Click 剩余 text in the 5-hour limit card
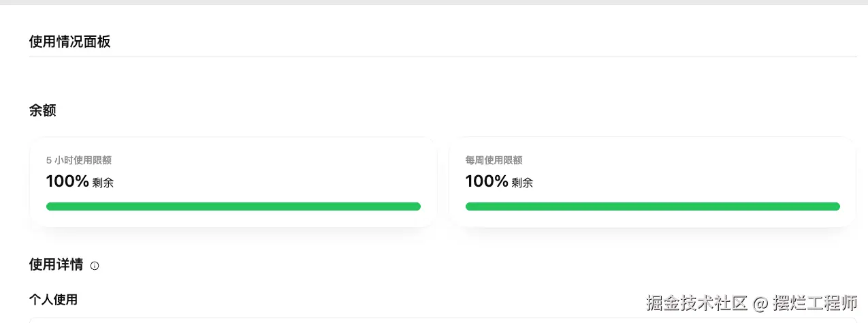This screenshot has height=323, width=868. pos(103,183)
